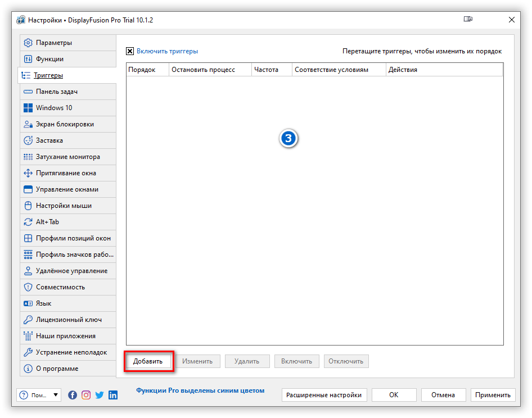Image resolution: width=532 pixels, height=418 pixels.
Task: Click the Язык language icon
Action: [28, 303]
